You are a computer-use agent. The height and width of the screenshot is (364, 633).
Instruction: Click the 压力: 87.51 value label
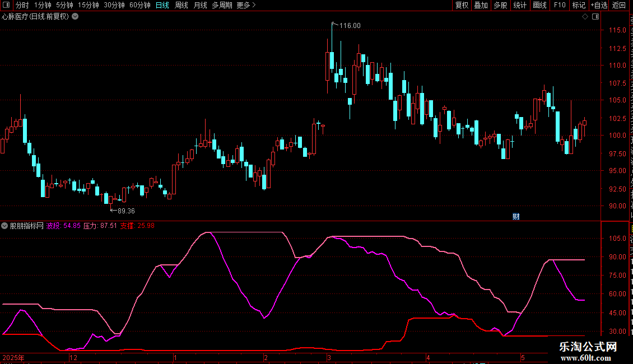(x=100, y=226)
